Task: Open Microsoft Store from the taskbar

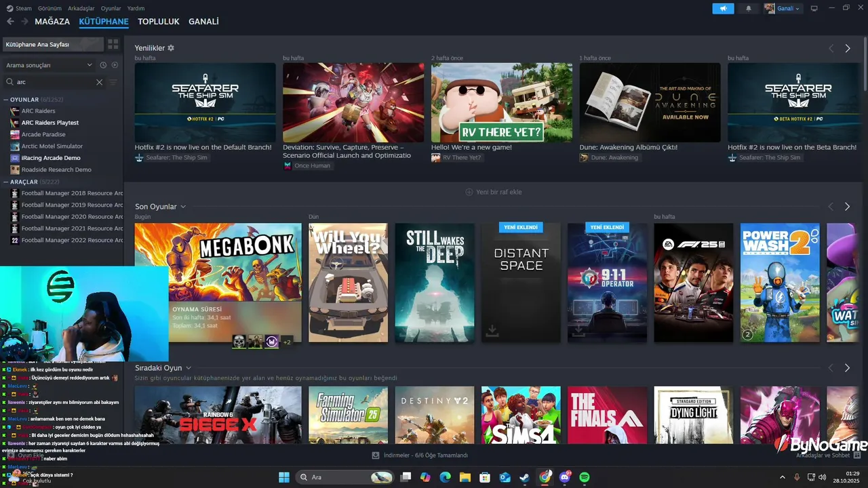Action: [x=485, y=477]
